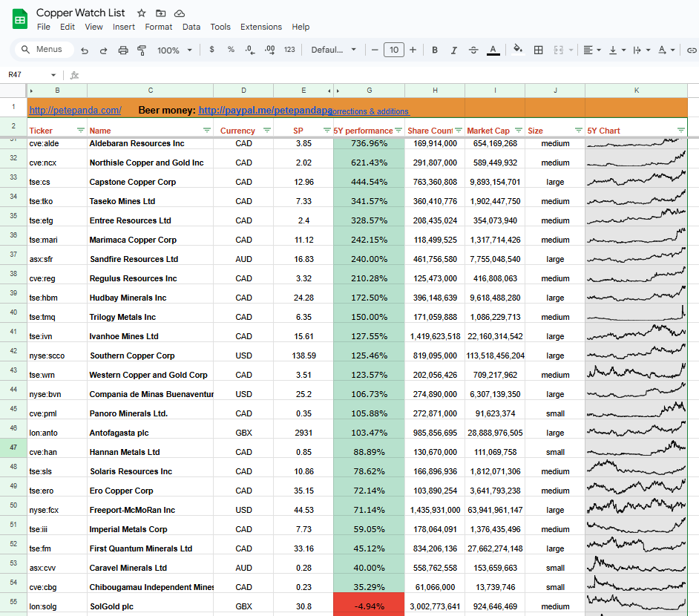Click the merge cells icon

(559, 50)
